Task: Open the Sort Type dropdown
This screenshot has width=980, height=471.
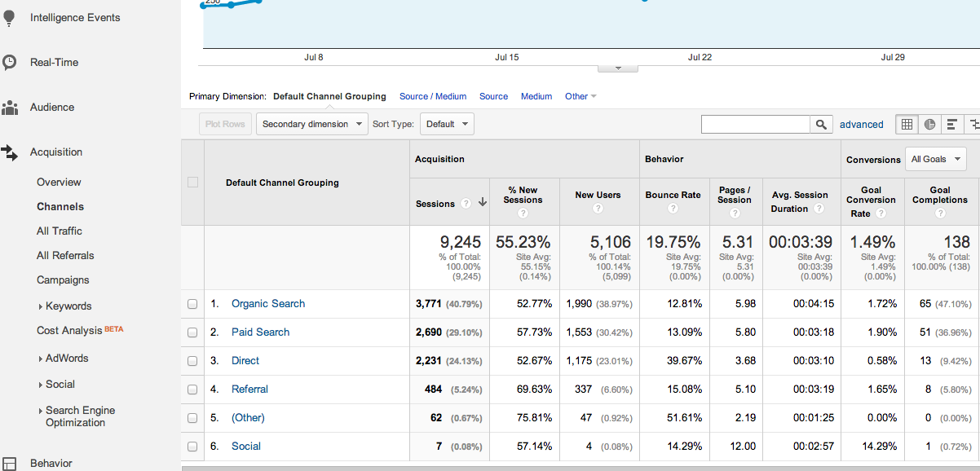Action: pos(446,124)
